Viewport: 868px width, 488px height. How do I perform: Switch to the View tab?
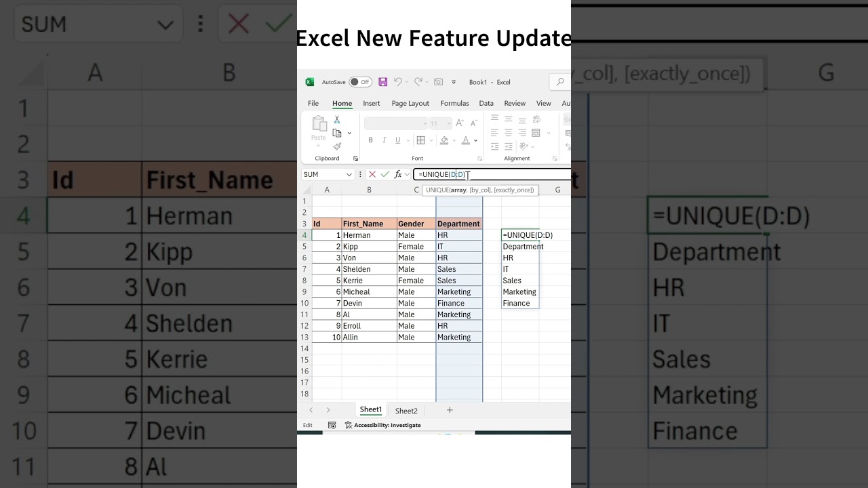544,104
